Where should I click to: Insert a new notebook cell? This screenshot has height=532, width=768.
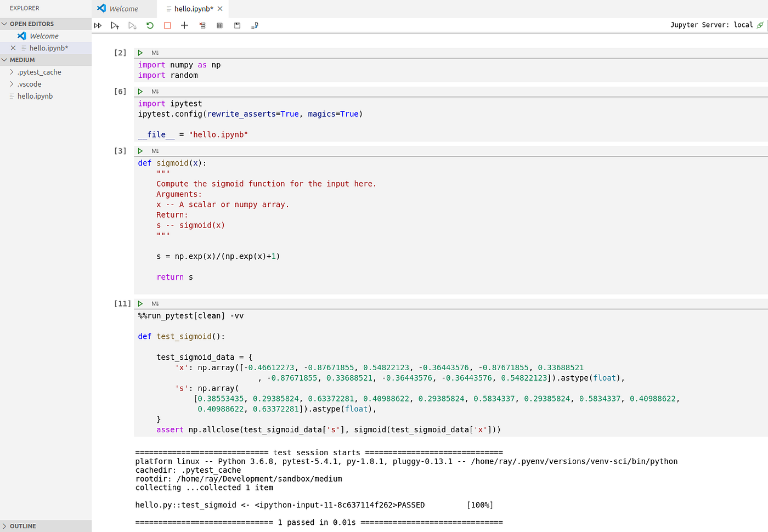coord(184,25)
